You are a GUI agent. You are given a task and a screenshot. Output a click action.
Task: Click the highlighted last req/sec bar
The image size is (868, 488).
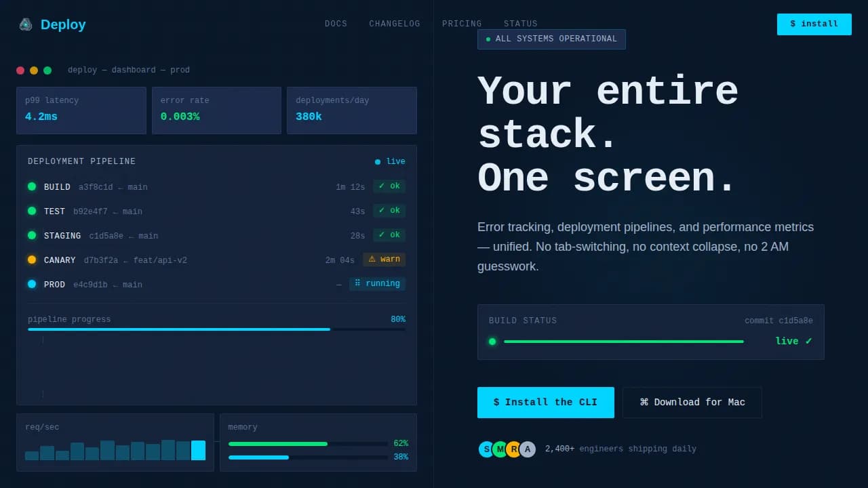coord(198,451)
